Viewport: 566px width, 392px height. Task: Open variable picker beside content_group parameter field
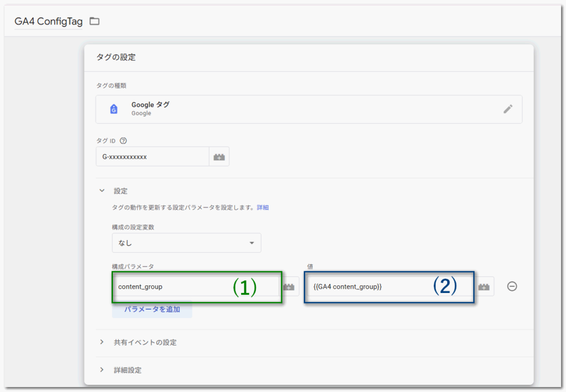click(x=289, y=287)
